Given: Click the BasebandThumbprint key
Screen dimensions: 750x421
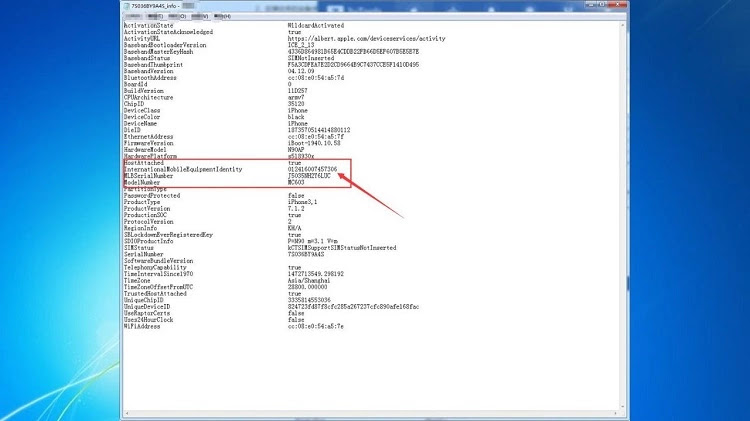Looking at the screenshot, I should (x=153, y=65).
